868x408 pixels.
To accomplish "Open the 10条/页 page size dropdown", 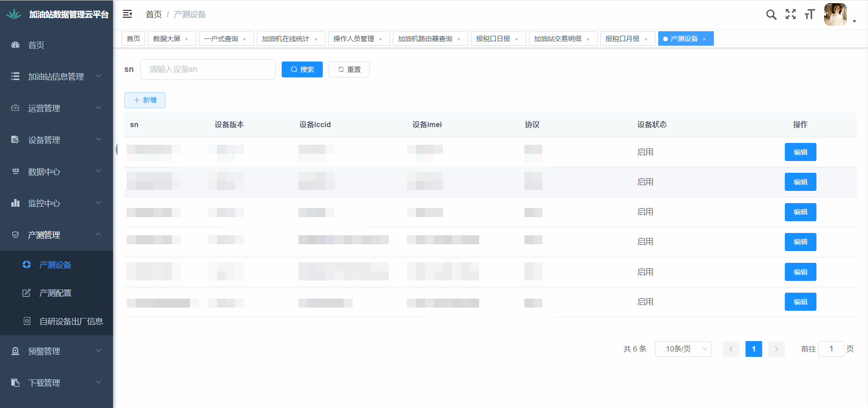I will coord(683,349).
